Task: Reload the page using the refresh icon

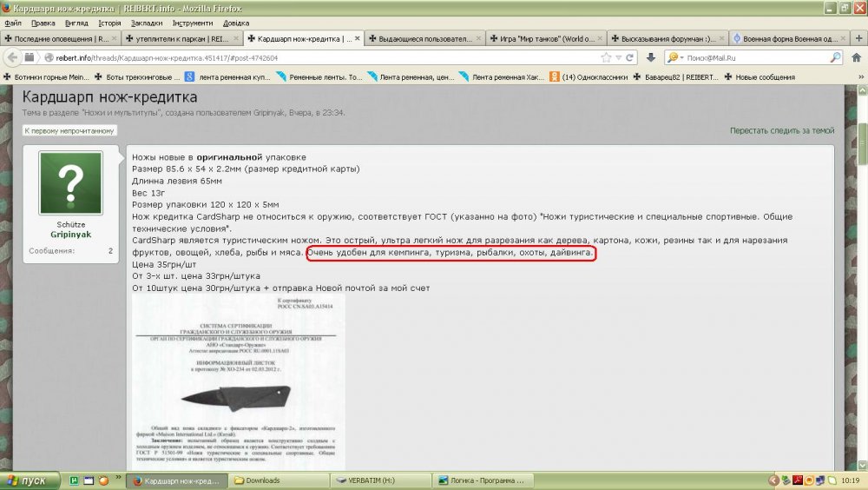Action: point(629,57)
